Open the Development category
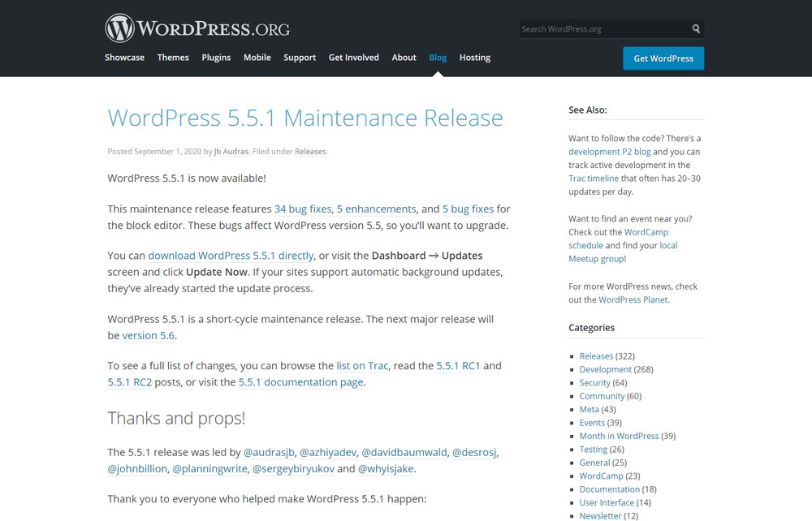 606,370
